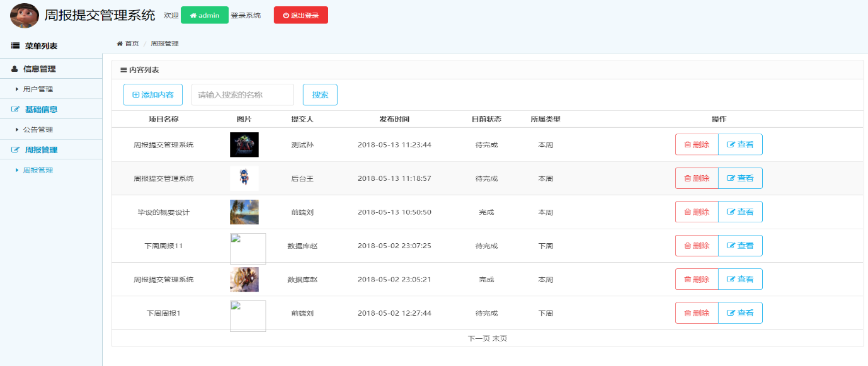This screenshot has width=868, height=366.
Task: Open thumbnail in 2018-05-02 23:05:21 row
Action: 244,279
